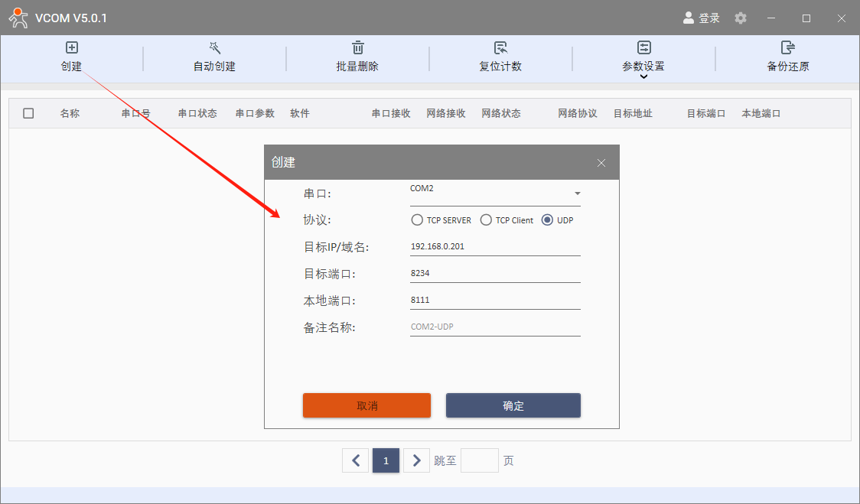Expand the chevron under 参数设置
The image size is (860, 504).
point(643,76)
